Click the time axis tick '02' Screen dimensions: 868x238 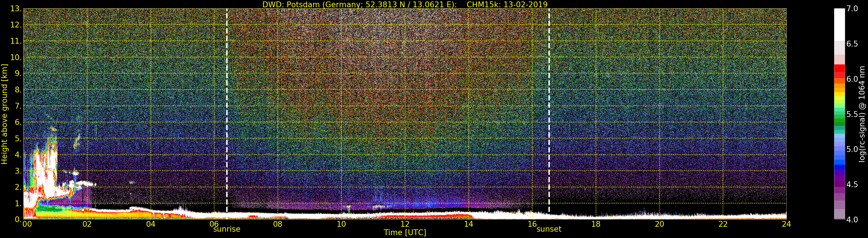click(x=87, y=224)
